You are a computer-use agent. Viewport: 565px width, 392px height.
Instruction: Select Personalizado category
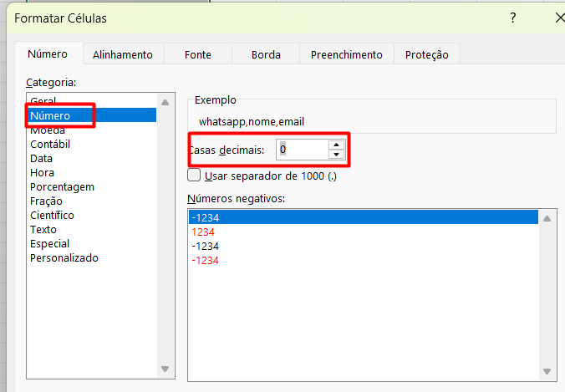click(64, 258)
